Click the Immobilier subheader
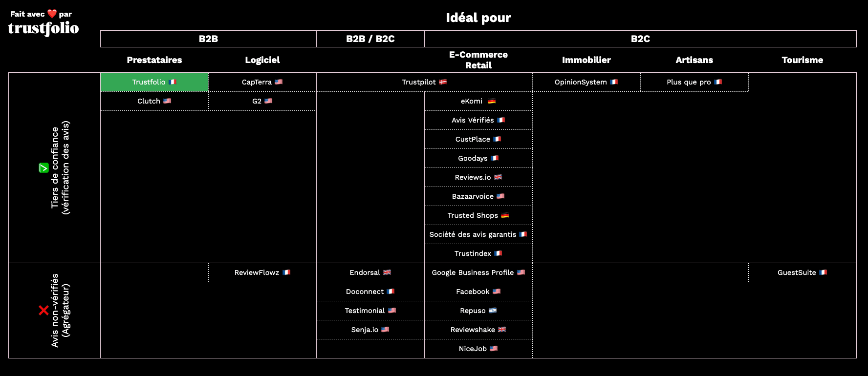The width and height of the screenshot is (868, 376). click(586, 60)
